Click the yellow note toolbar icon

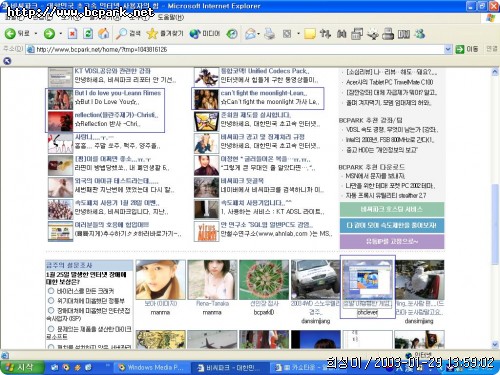point(310,33)
